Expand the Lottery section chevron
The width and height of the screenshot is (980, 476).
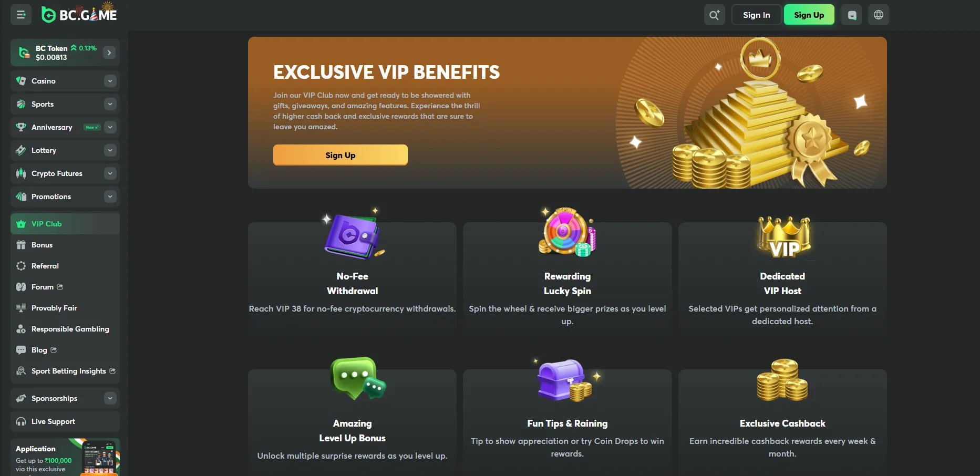[110, 150]
